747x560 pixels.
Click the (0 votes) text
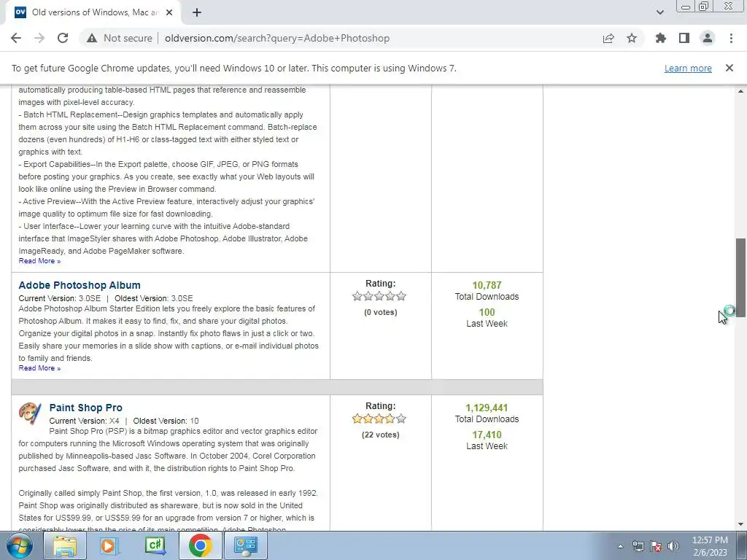(381, 312)
